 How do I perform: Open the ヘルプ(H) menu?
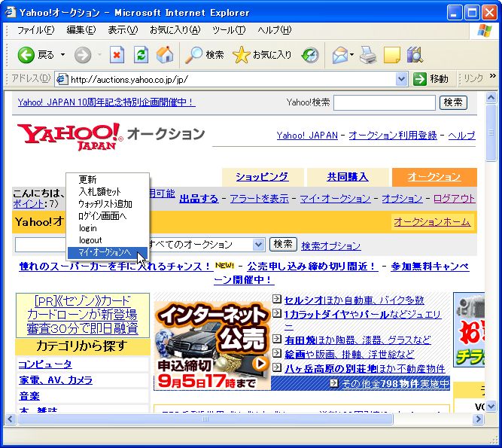(x=275, y=30)
